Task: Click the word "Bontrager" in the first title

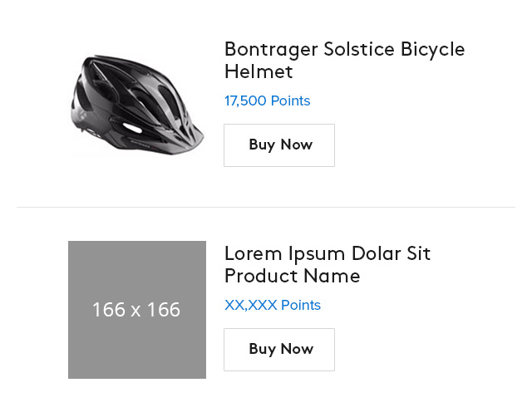Action: [x=270, y=49]
